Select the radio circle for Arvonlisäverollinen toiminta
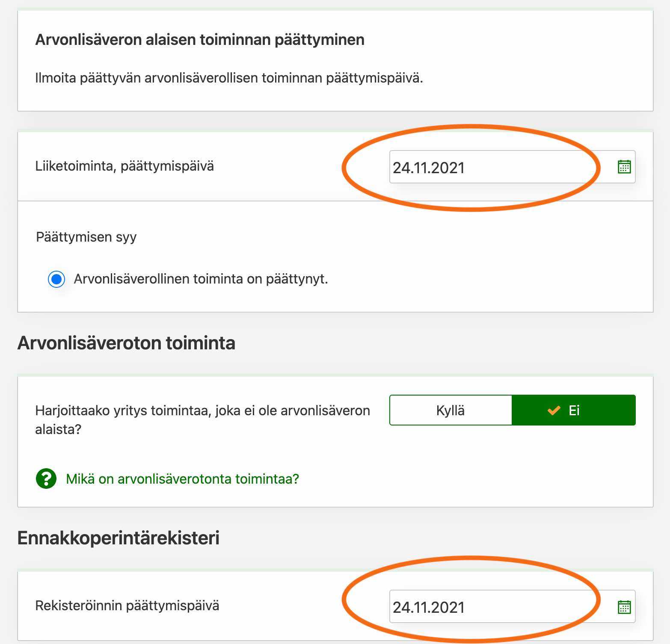Viewport: 670px width, 644px height. coord(56,279)
